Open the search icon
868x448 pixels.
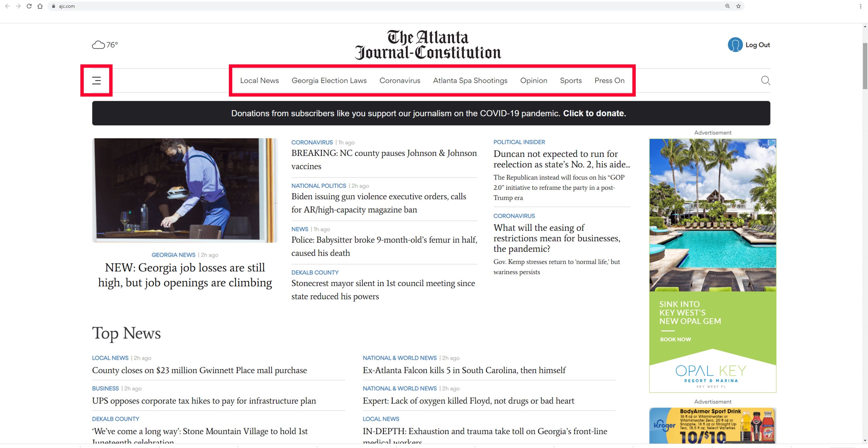pos(766,80)
